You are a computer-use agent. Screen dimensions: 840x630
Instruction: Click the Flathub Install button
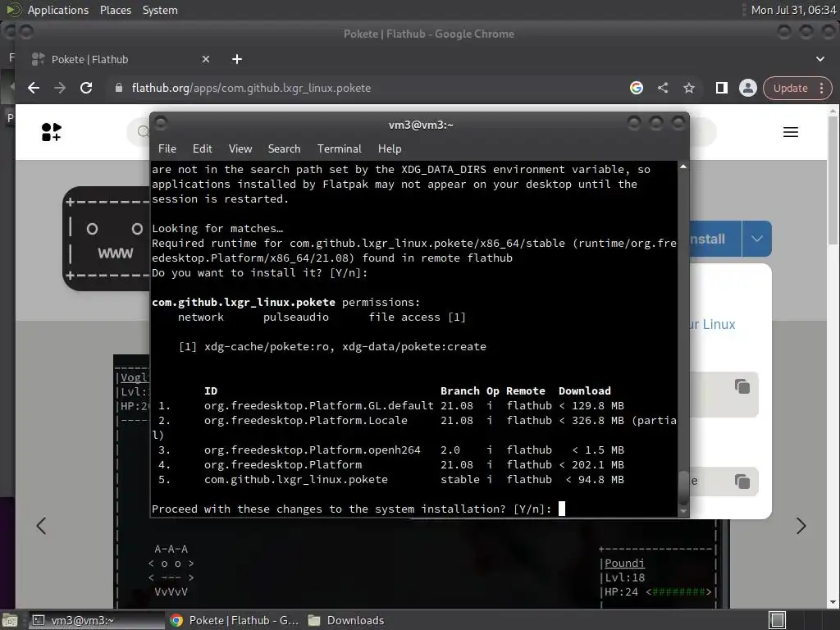[x=715, y=239]
